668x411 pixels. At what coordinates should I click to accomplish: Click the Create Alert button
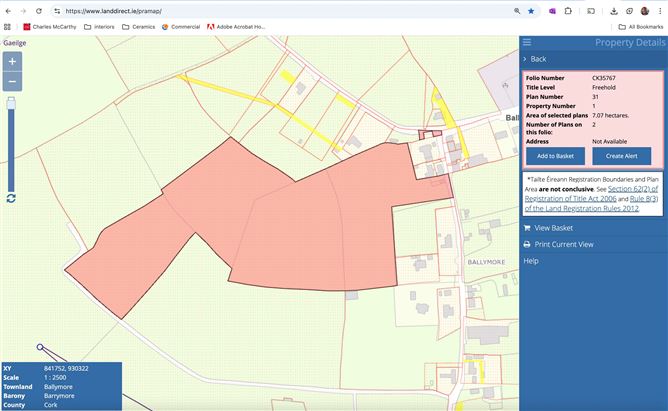[621, 157]
